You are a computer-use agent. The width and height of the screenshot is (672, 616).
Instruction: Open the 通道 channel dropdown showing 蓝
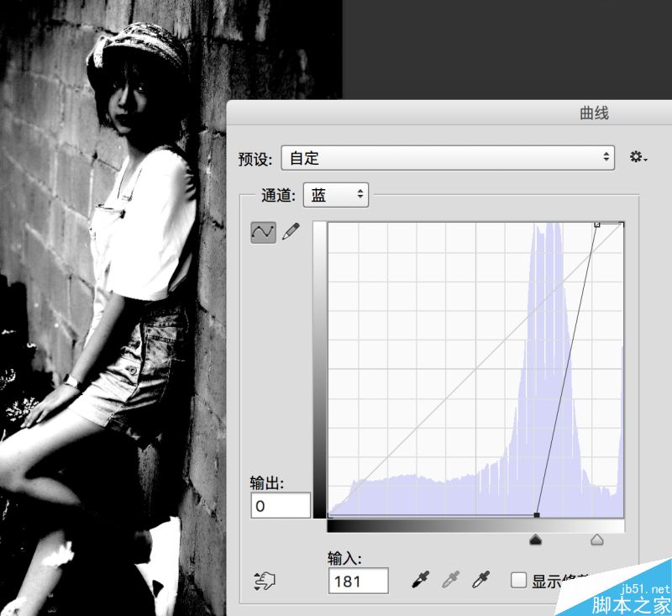tap(335, 194)
